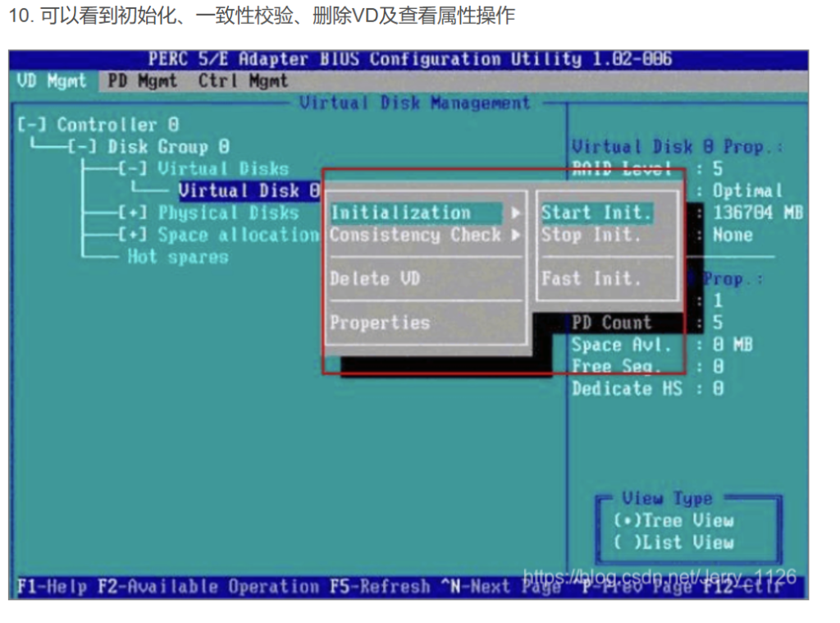Click the F1-Help hint in the status bar

pyautogui.click(x=52, y=587)
